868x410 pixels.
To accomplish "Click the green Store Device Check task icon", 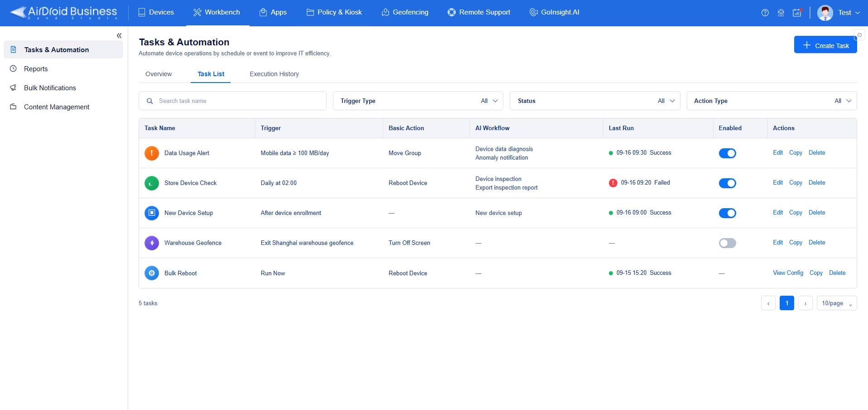I will coord(152,183).
